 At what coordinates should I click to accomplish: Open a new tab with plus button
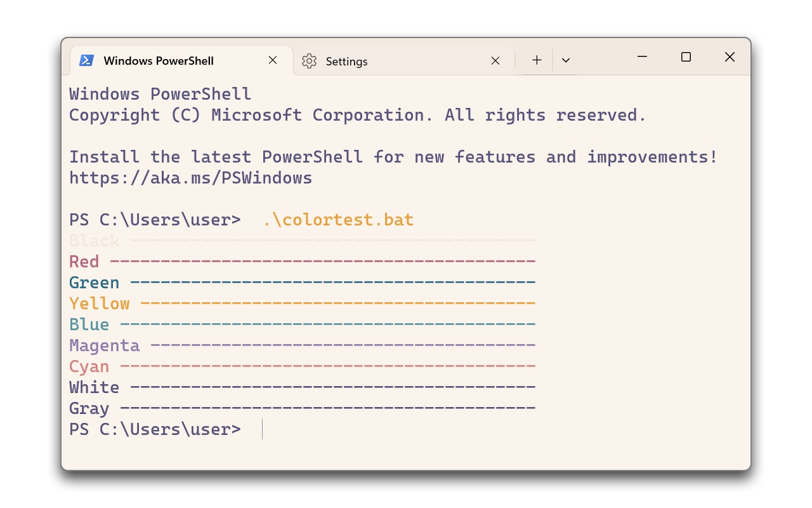coord(537,60)
